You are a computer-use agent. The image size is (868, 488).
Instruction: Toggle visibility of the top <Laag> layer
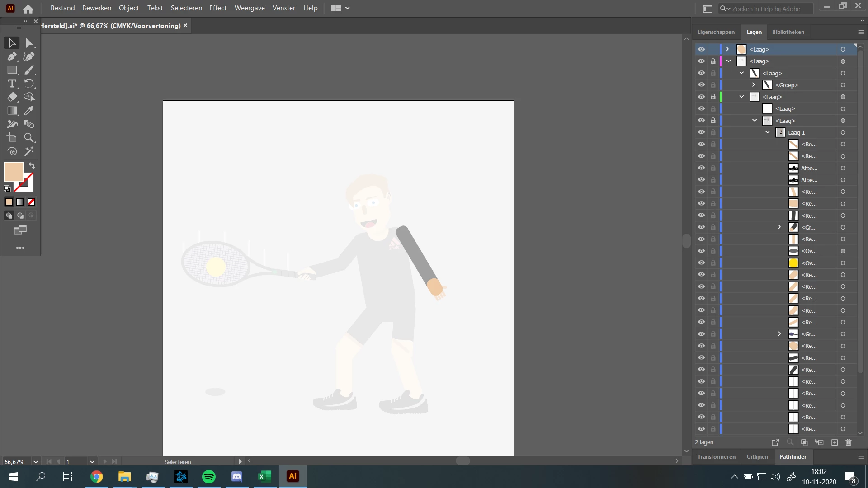[701, 49]
